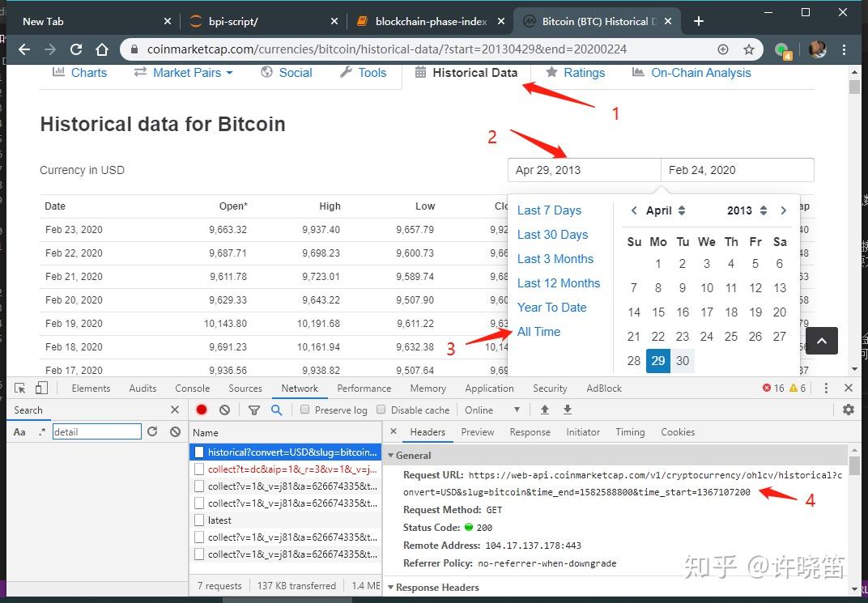Click the network search magnifier icon

click(x=276, y=410)
